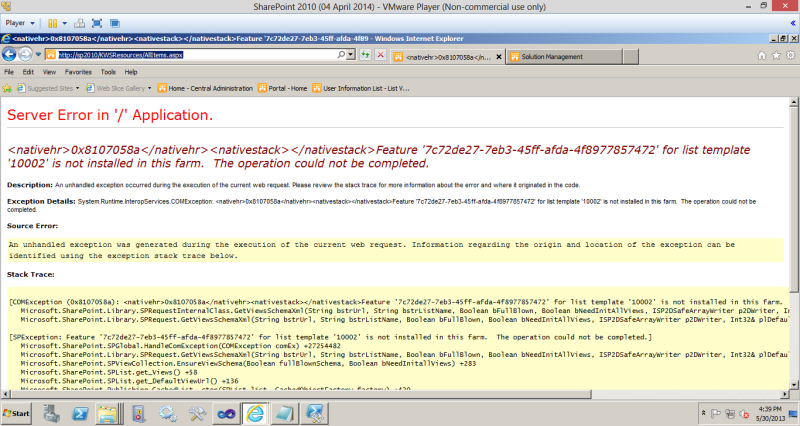This screenshot has width=800, height=426.
Task: Add to favorites bar star icon
Action: tap(7, 88)
